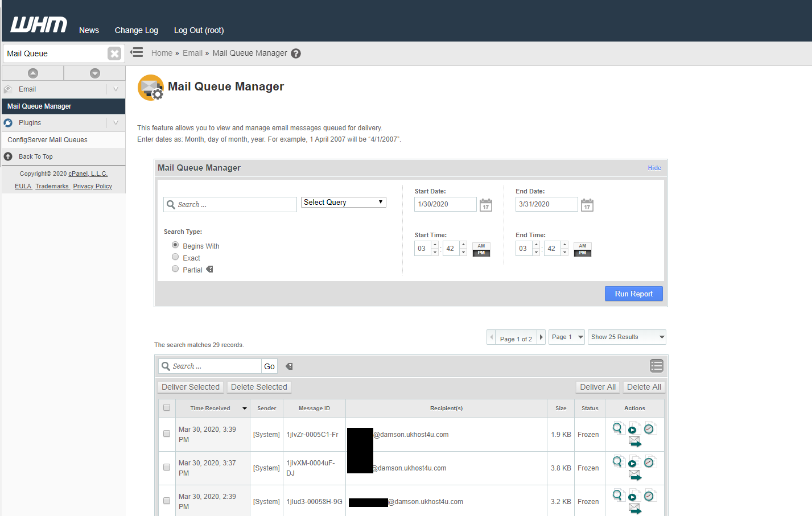Click the list view icon beside the table search bar

point(656,365)
